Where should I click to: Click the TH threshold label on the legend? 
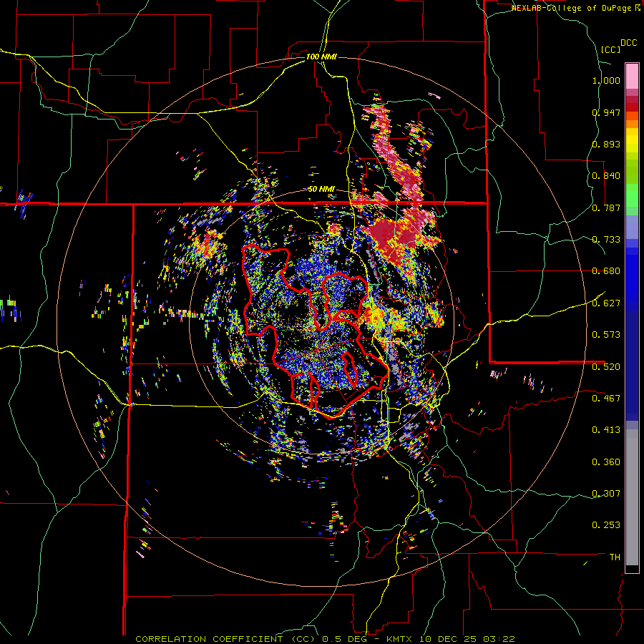615,557
